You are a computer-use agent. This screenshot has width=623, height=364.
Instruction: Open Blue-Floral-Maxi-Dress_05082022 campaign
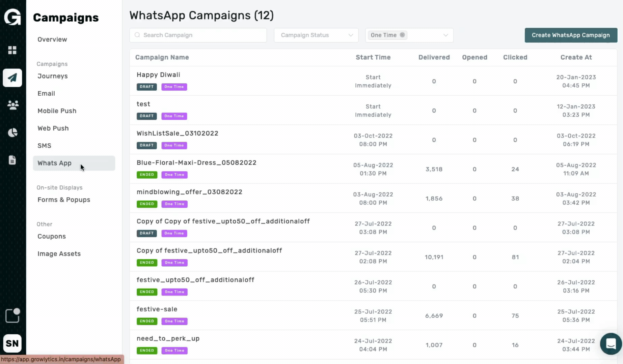pyautogui.click(x=196, y=163)
